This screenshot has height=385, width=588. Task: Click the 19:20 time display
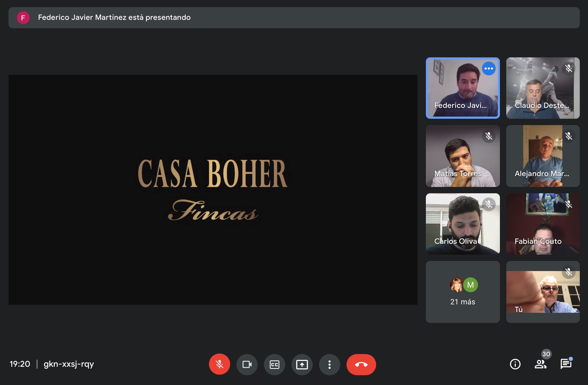[x=20, y=364]
